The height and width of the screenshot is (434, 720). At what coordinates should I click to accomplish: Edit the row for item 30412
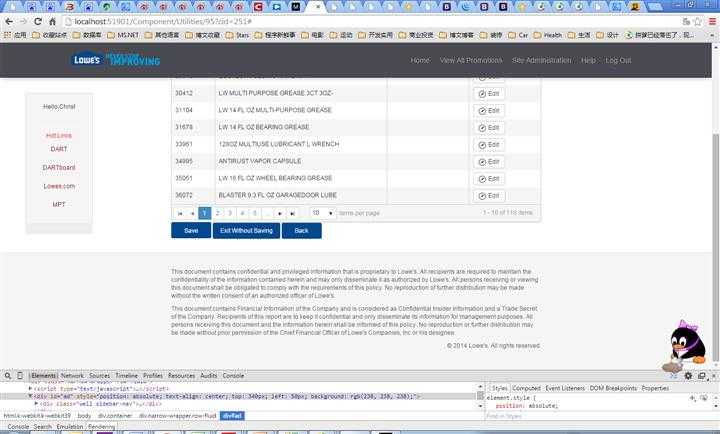[489, 94]
